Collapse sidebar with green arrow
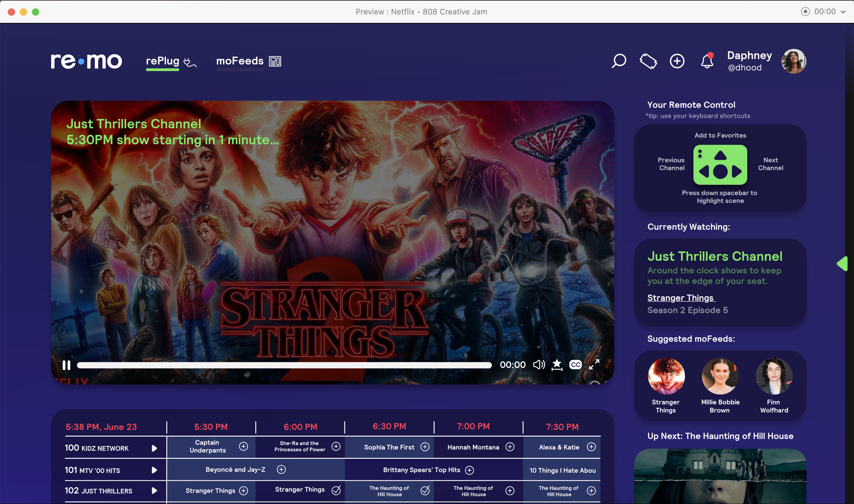 click(842, 263)
